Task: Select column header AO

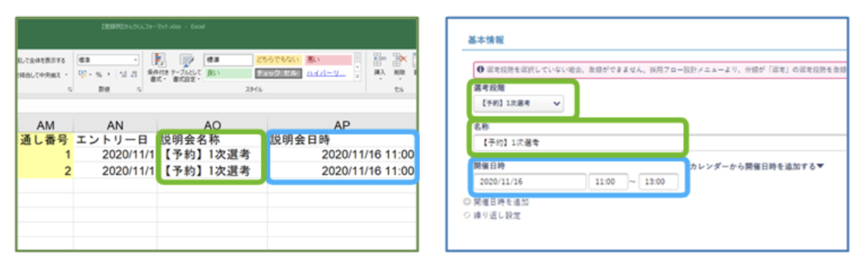Action: pos(212,125)
